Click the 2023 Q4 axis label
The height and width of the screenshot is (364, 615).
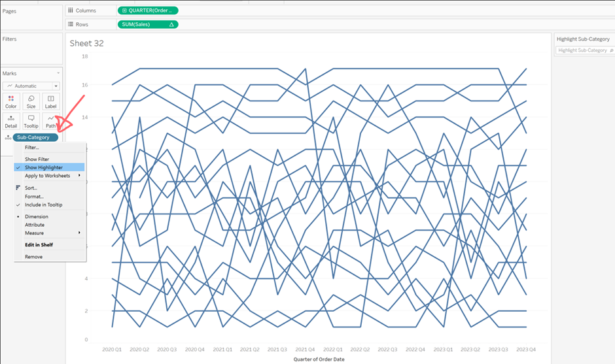point(525,349)
